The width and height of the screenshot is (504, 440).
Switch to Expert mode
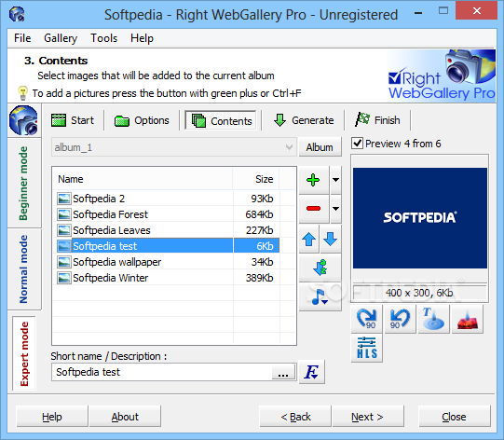tap(24, 353)
